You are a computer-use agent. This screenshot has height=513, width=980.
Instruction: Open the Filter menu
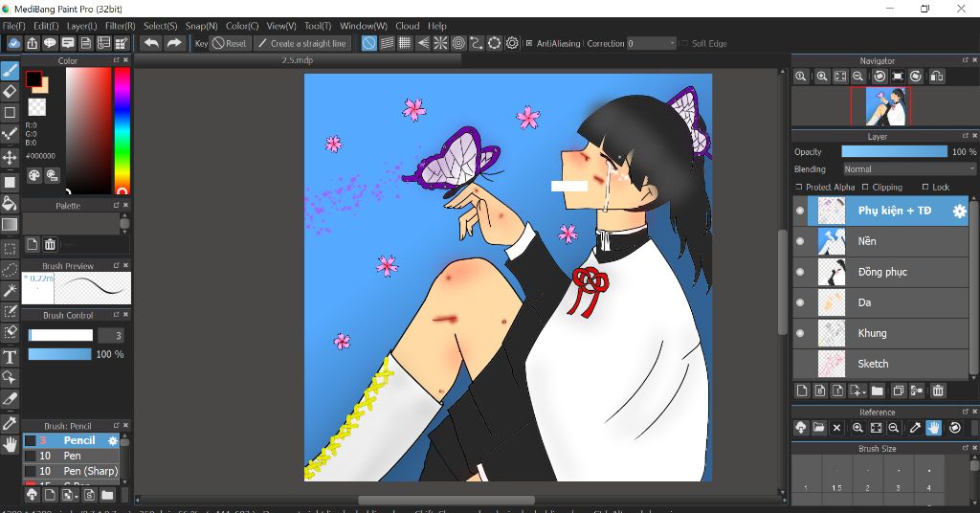click(120, 26)
